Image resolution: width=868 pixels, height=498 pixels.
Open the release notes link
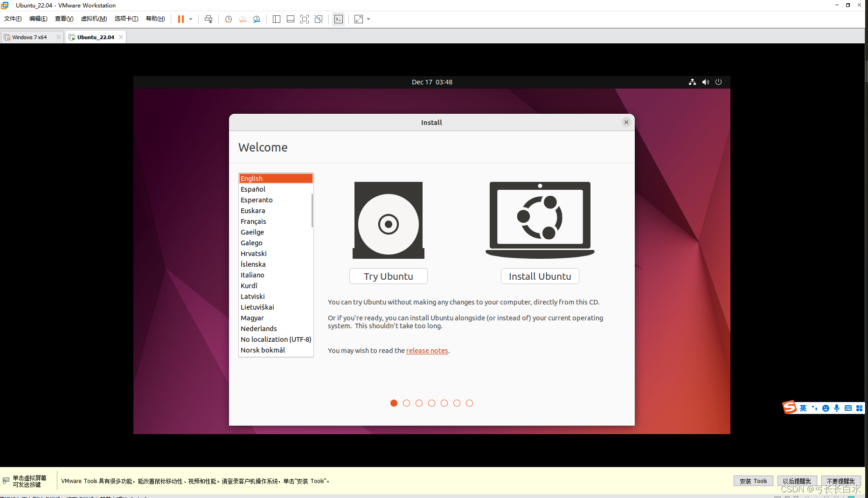(x=427, y=351)
